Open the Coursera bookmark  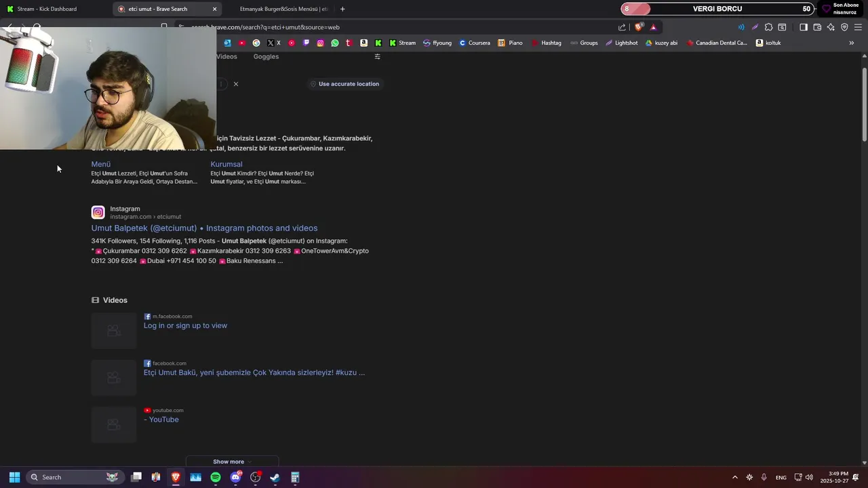[x=475, y=43]
